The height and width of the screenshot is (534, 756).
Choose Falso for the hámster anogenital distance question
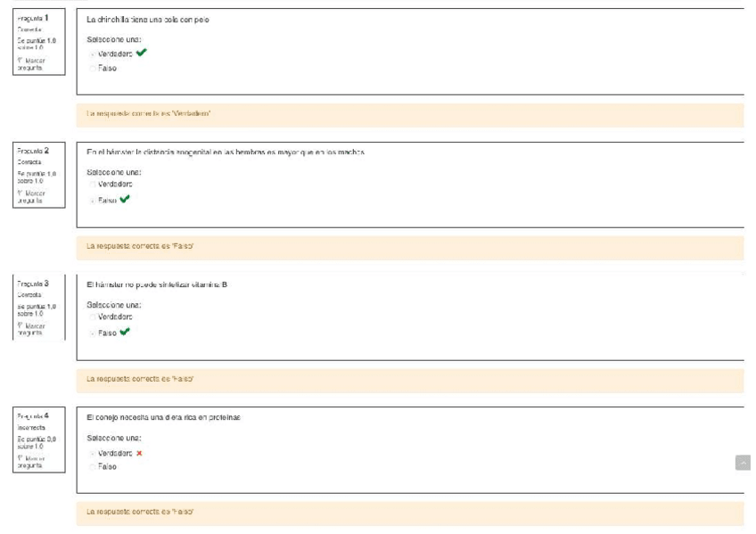(x=92, y=201)
